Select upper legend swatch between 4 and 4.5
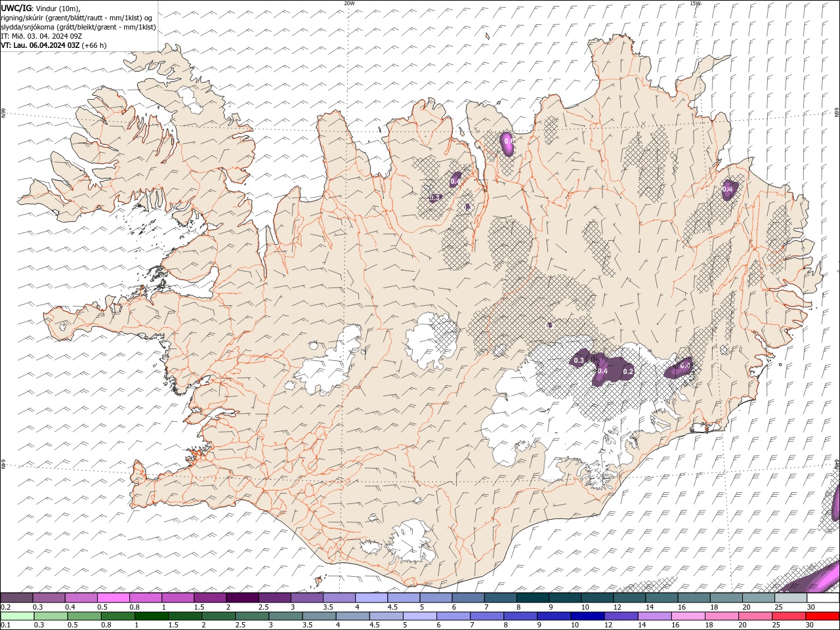The height and width of the screenshot is (630, 840). click(x=371, y=598)
